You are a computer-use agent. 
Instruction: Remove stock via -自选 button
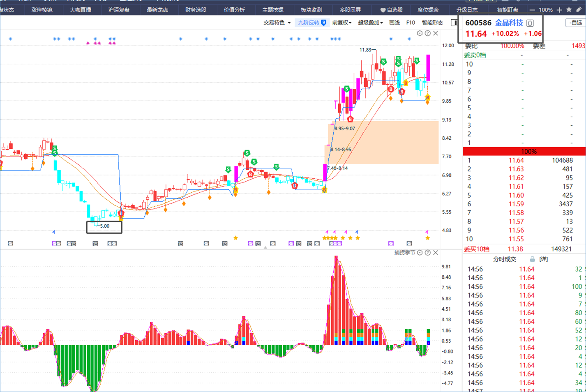coord(576,23)
